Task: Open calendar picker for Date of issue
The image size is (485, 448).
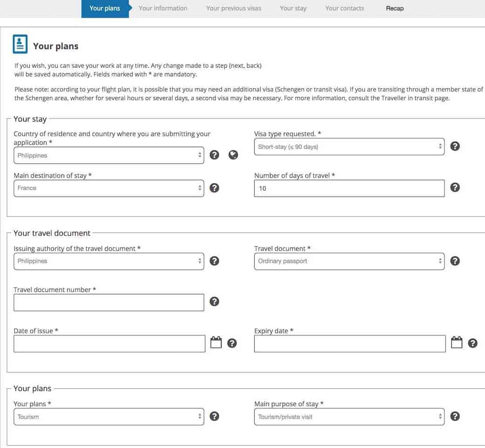Action: point(216,343)
